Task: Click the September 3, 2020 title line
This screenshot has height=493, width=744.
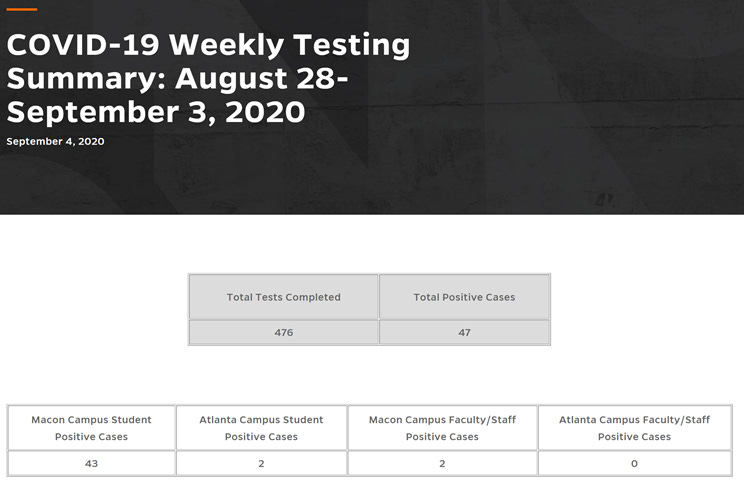Action: 156,112
